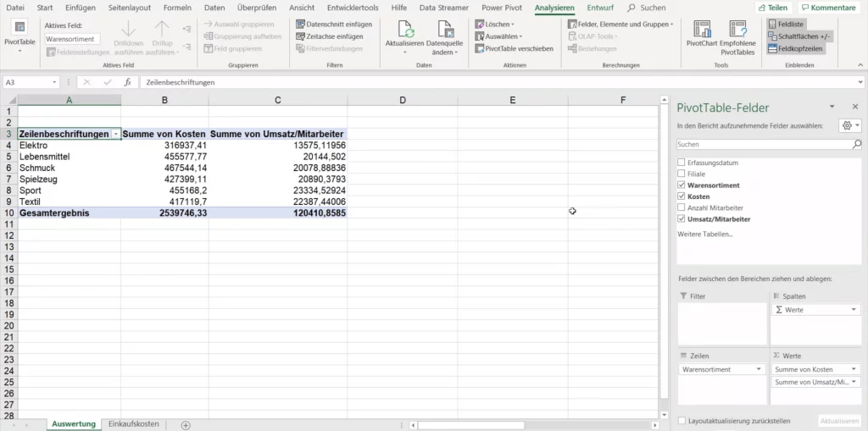This screenshot has width=868, height=431.
Task: Check the Filiale field checkbox
Action: pyautogui.click(x=681, y=174)
